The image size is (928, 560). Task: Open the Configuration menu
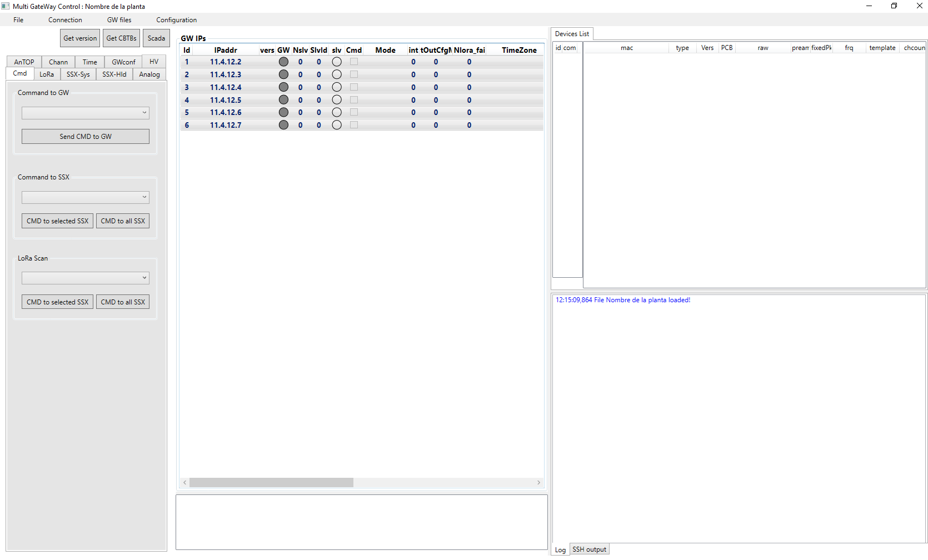(x=176, y=19)
